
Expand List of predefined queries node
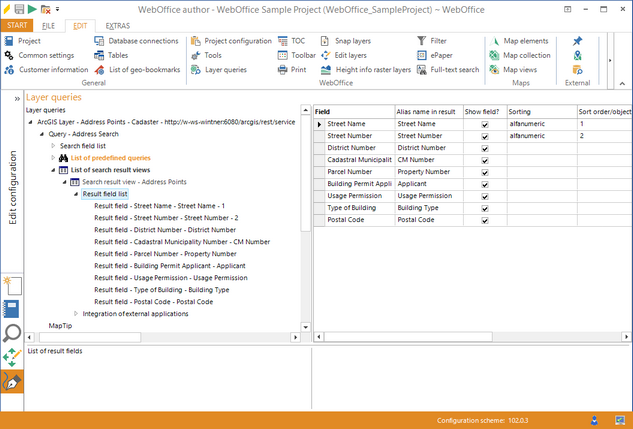click(x=53, y=158)
